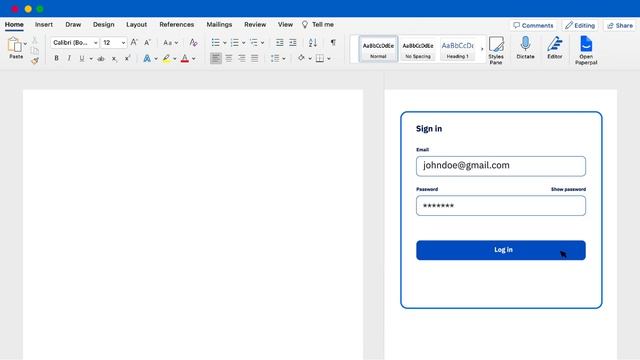Toggle Superscript formatting

coord(127,58)
